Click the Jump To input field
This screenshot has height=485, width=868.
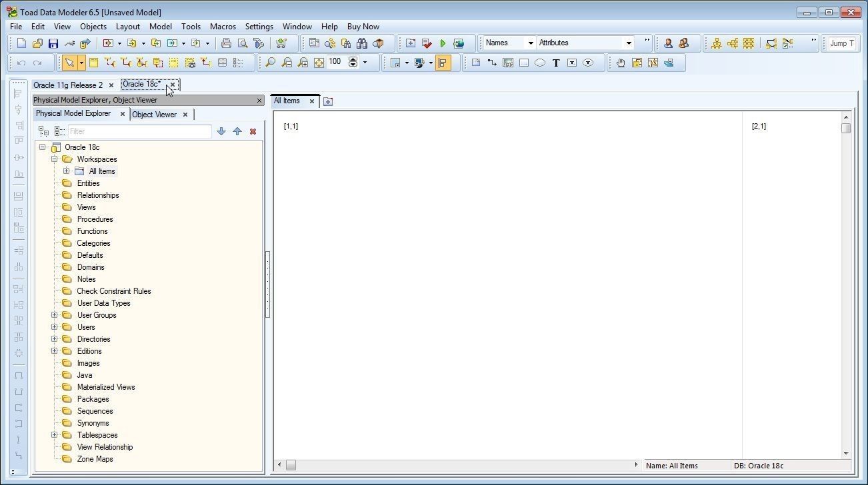click(841, 43)
